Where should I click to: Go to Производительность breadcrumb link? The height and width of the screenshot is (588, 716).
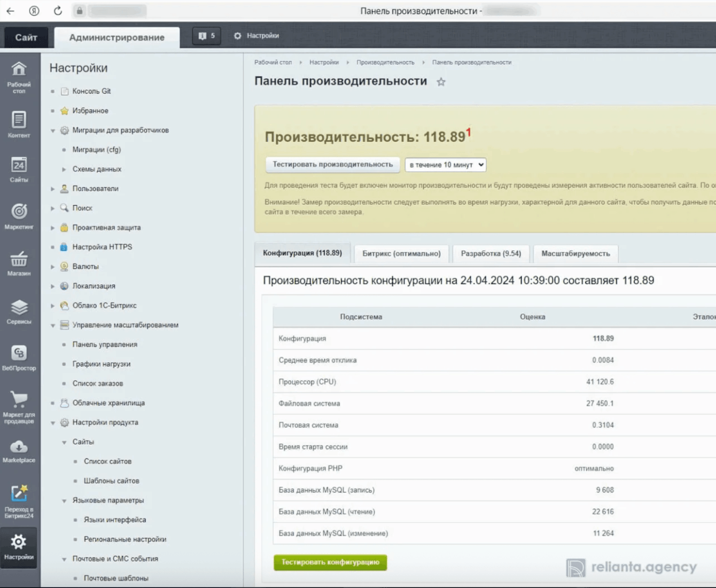[385, 63]
